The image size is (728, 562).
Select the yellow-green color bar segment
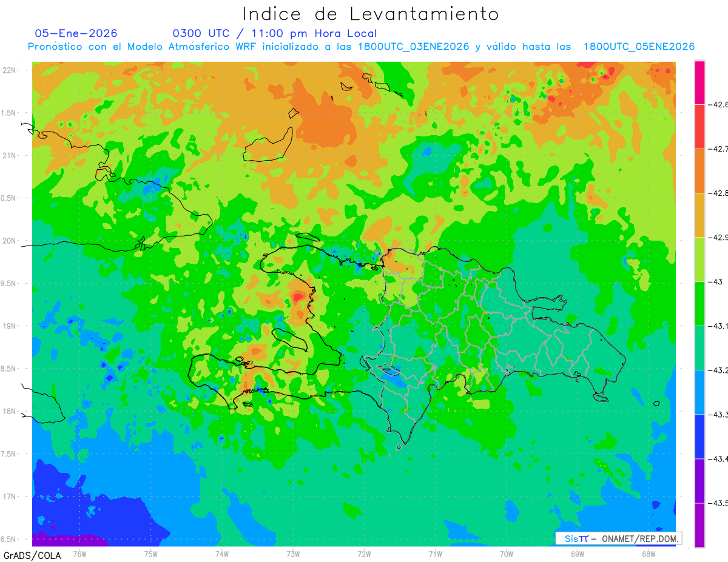point(699,259)
